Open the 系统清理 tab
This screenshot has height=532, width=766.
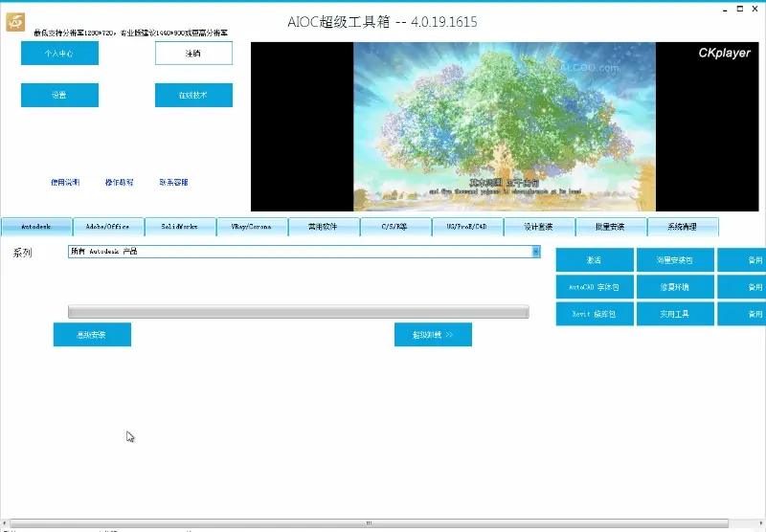tap(683, 227)
